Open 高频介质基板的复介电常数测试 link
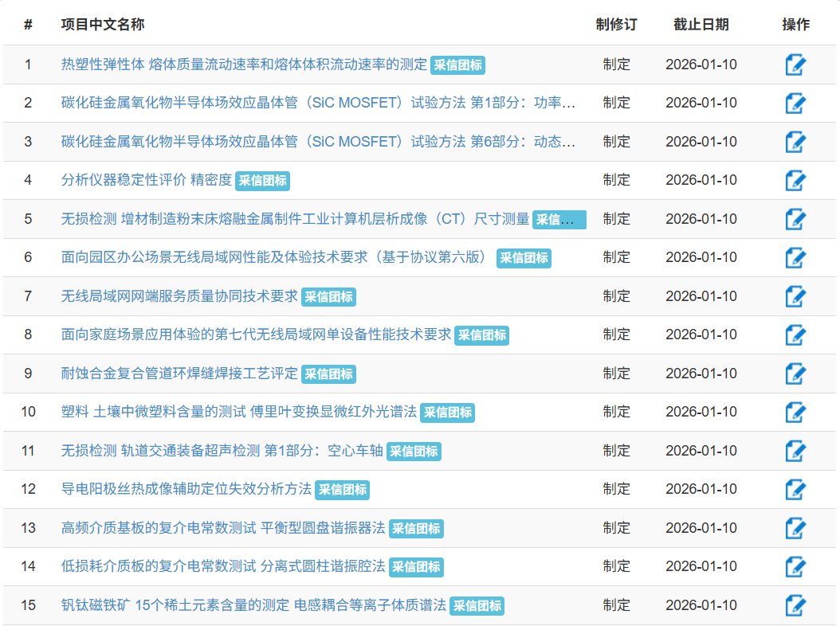Image resolution: width=840 pixels, height=626 pixels. pos(223,528)
